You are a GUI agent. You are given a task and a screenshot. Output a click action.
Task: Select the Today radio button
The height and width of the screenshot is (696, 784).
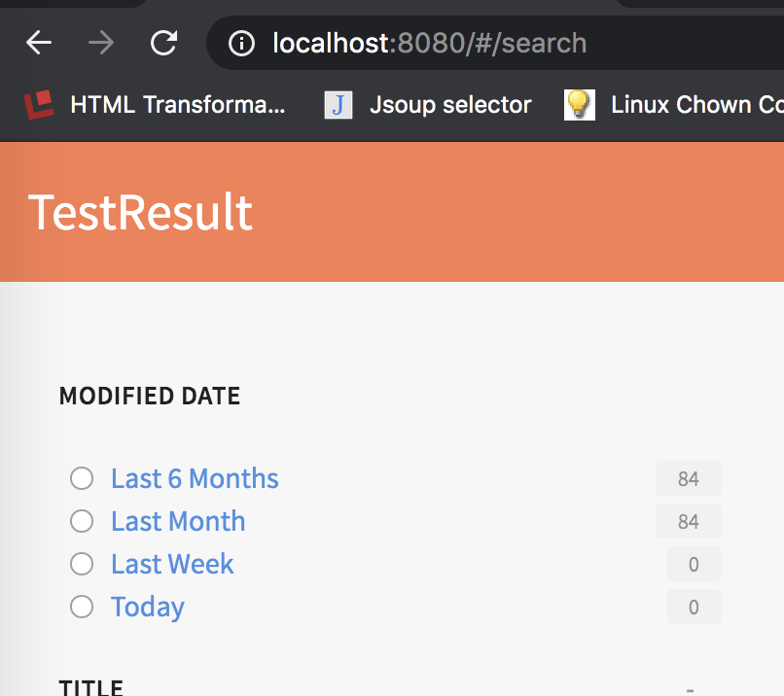[82, 607]
